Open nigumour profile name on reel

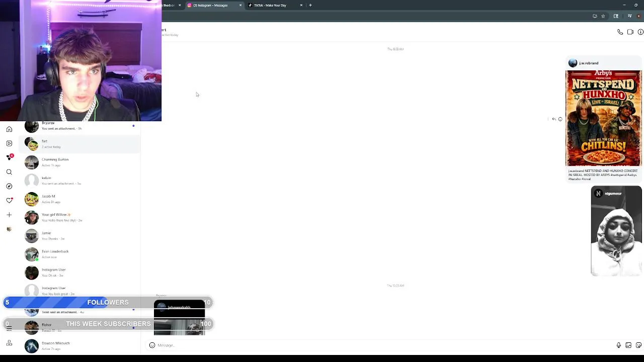(613, 194)
